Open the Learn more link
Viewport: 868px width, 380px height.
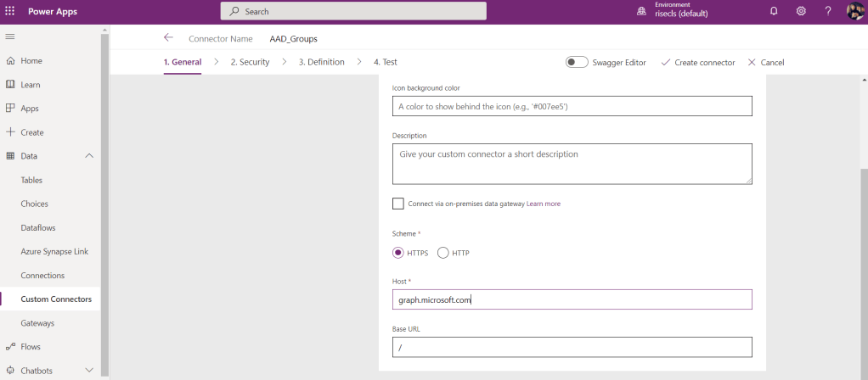[544, 204]
